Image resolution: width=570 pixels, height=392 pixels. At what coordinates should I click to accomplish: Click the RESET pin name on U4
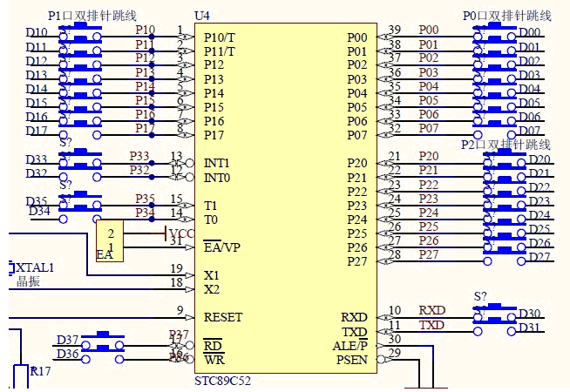[223, 317]
